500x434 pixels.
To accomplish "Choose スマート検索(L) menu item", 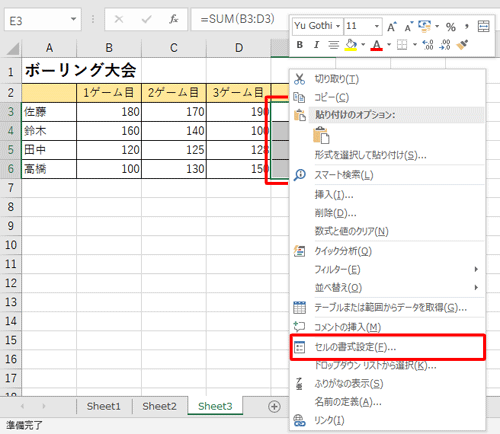I will pyautogui.click(x=387, y=175).
